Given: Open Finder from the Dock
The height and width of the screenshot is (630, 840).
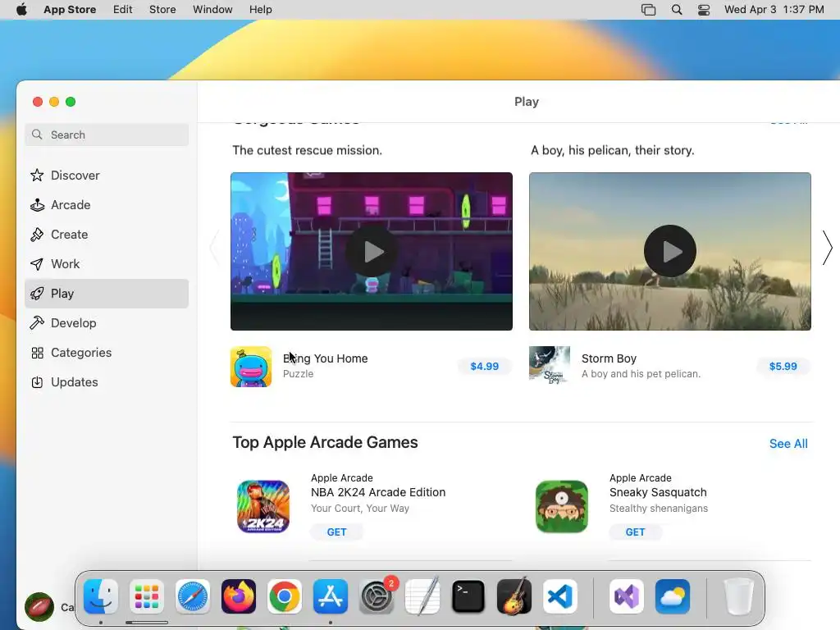Looking at the screenshot, I should tap(101, 596).
